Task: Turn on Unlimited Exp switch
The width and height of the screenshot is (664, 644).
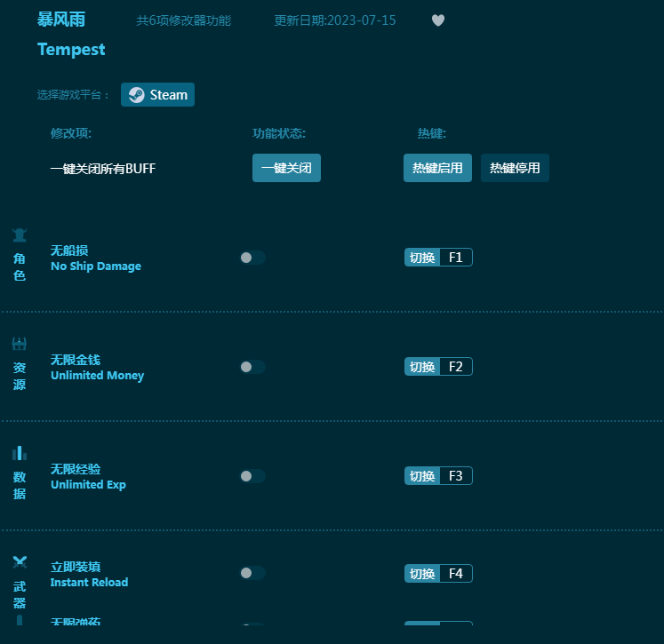Action: point(252,476)
